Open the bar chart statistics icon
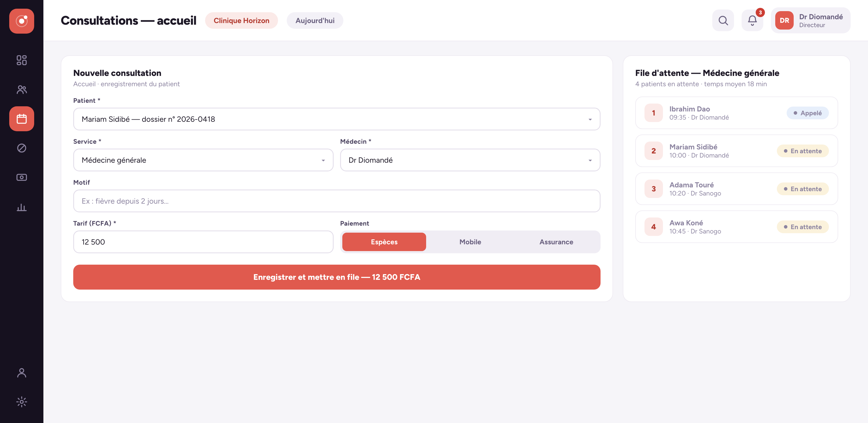 tap(22, 207)
